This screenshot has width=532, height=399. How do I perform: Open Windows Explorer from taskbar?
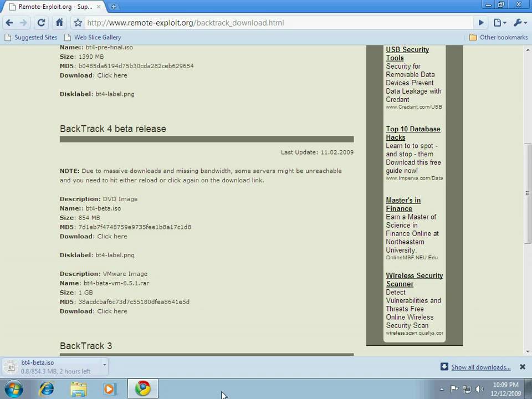pos(78,389)
